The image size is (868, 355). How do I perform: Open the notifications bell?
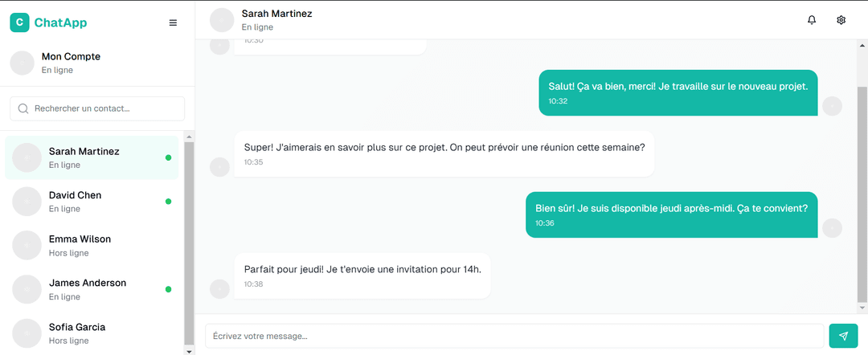[x=812, y=20]
